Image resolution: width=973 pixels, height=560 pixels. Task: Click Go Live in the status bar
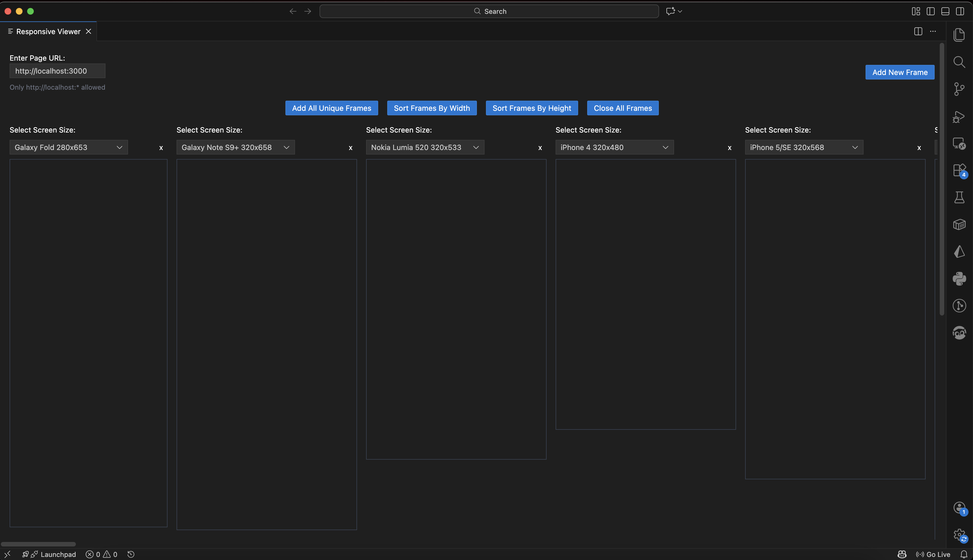pos(934,554)
